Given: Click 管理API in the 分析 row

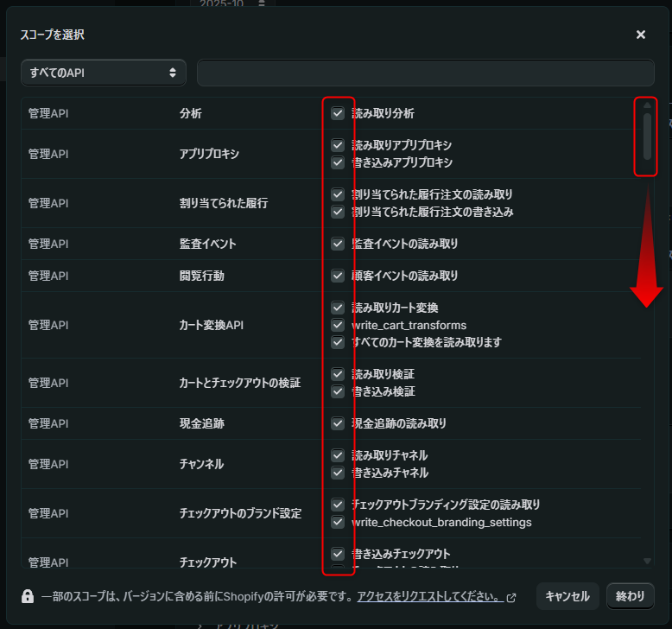Looking at the screenshot, I should tap(48, 114).
